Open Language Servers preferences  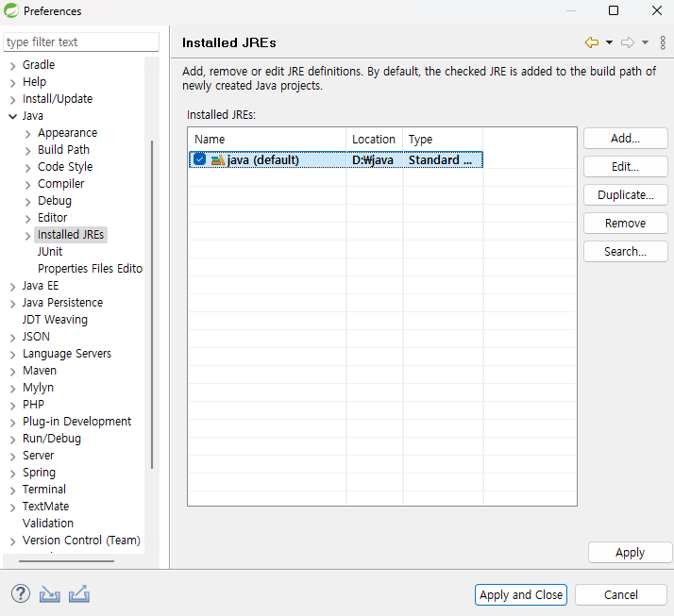(x=67, y=354)
